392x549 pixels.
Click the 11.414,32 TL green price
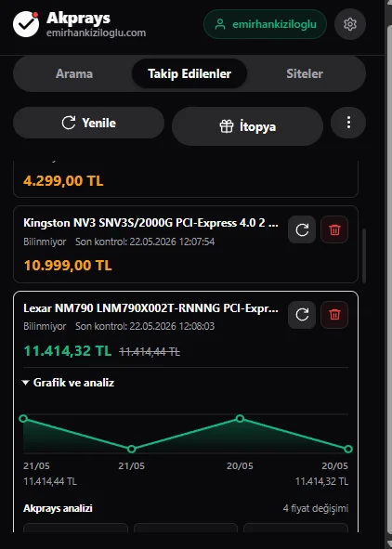pos(68,350)
